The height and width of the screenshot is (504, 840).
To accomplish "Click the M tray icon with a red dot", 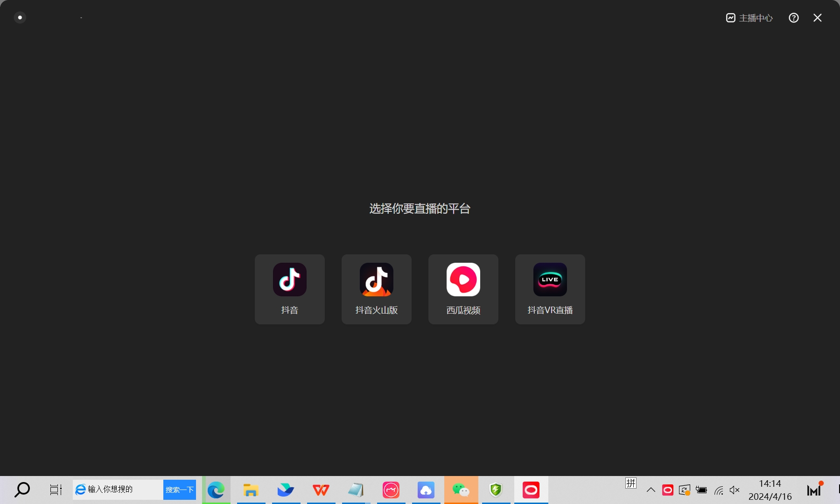I will click(x=815, y=489).
